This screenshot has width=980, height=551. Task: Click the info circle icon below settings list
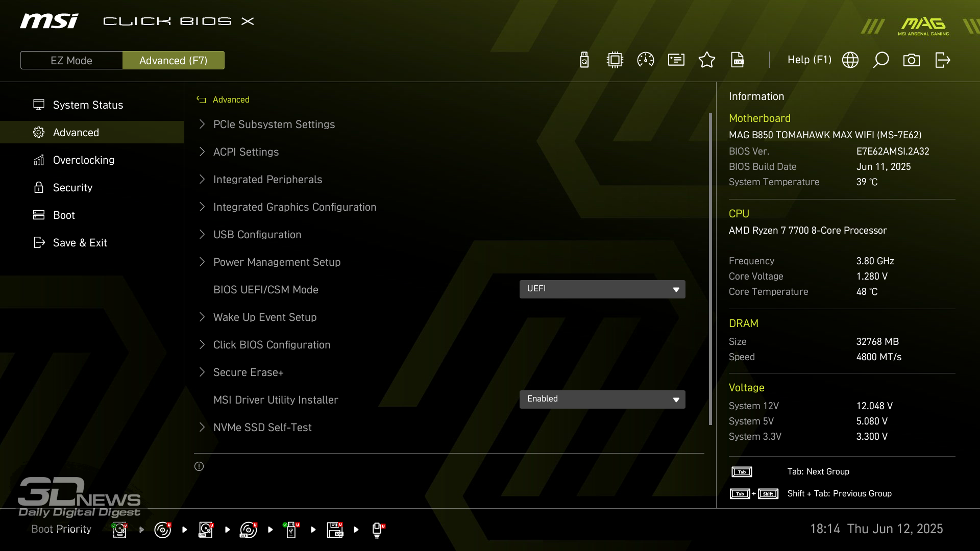click(199, 466)
